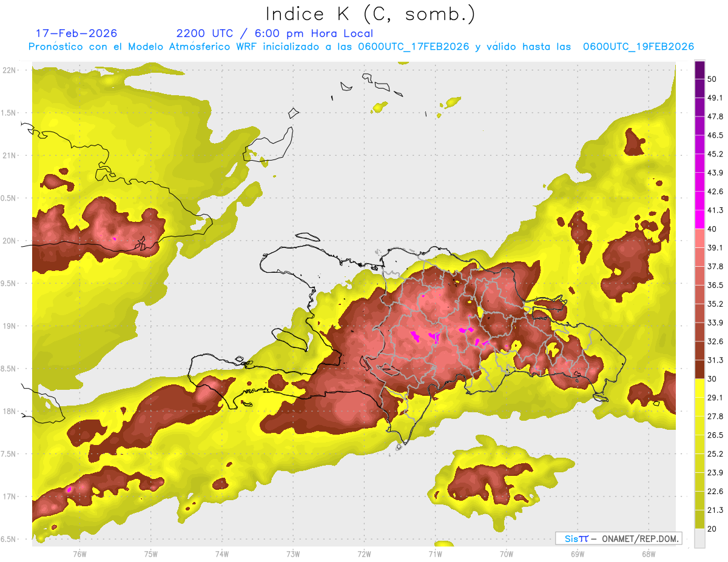Click the dark brown legend band between 30 and 31.3
This screenshot has width=728, height=562.
point(699,369)
